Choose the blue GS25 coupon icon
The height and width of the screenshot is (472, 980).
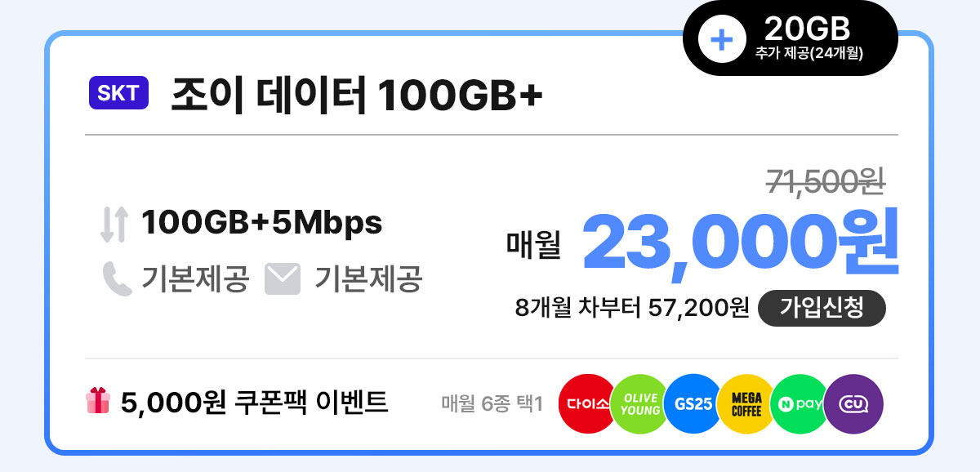(x=693, y=403)
